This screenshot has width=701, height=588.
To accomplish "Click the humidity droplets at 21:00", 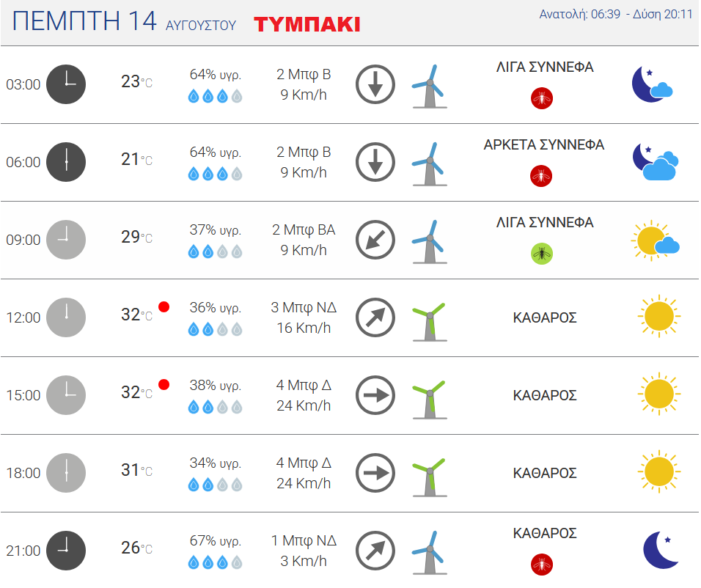I will (x=215, y=562).
